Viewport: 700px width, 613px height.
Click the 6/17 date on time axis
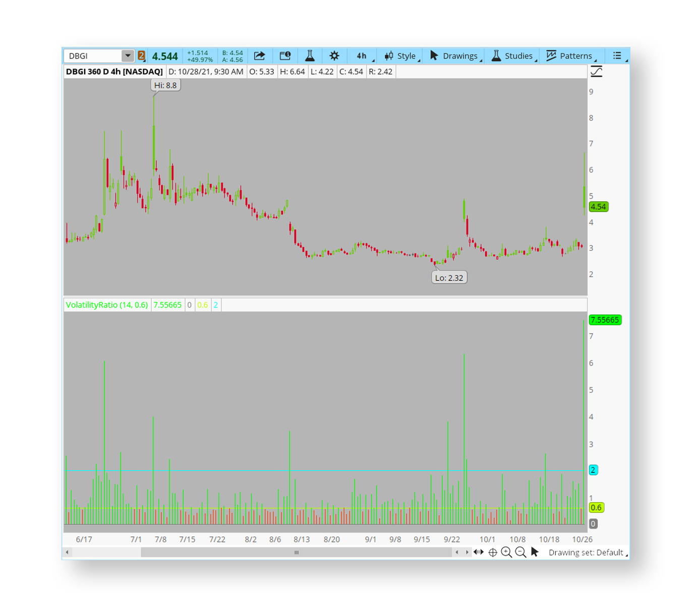(84, 539)
